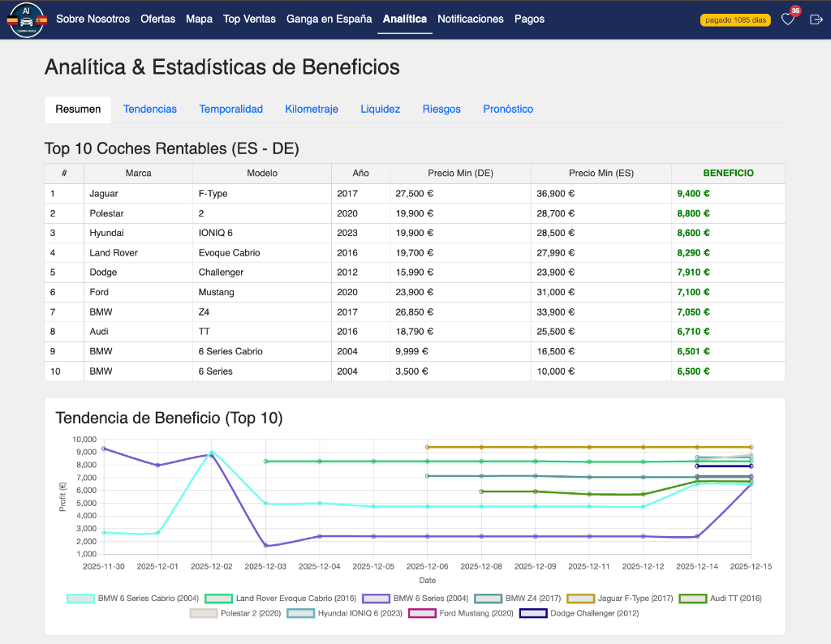831x644 pixels.
Task: Hide Polestar 2 (2020) series in legend
Action: coord(203,613)
